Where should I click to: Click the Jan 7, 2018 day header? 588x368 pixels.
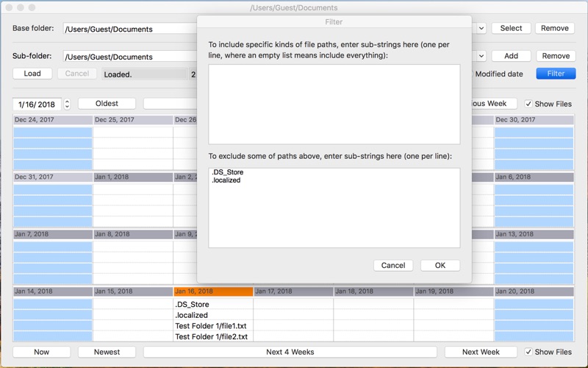[53, 234]
